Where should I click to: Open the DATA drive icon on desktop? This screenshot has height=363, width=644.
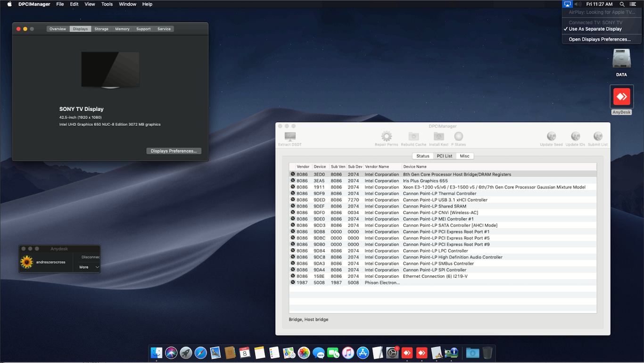click(621, 58)
